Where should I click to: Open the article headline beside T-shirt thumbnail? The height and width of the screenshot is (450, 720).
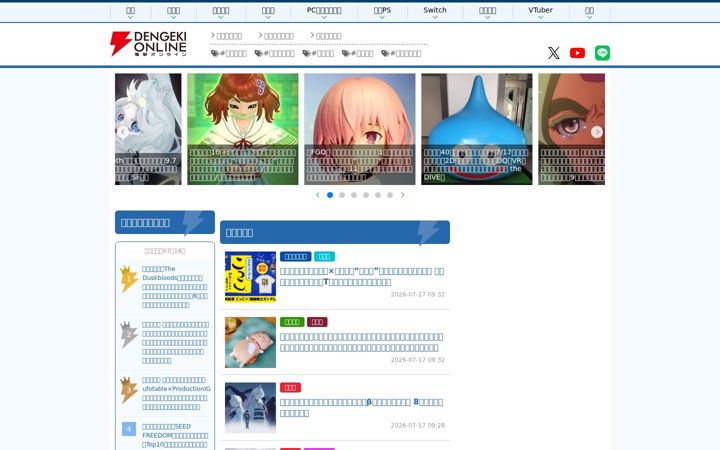click(x=362, y=276)
